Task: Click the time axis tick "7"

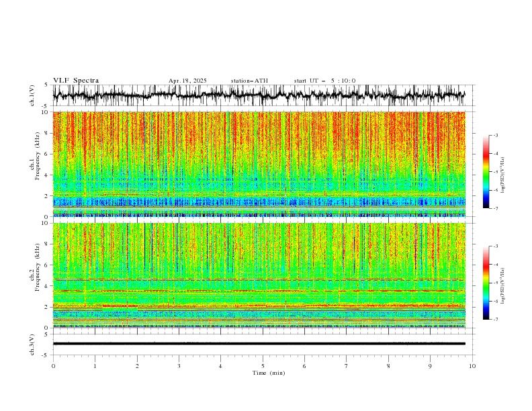Action: (x=347, y=366)
